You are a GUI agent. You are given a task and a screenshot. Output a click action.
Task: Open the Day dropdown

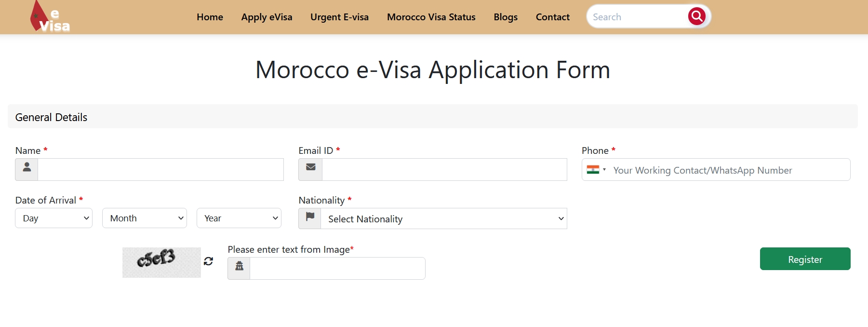click(x=53, y=218)
